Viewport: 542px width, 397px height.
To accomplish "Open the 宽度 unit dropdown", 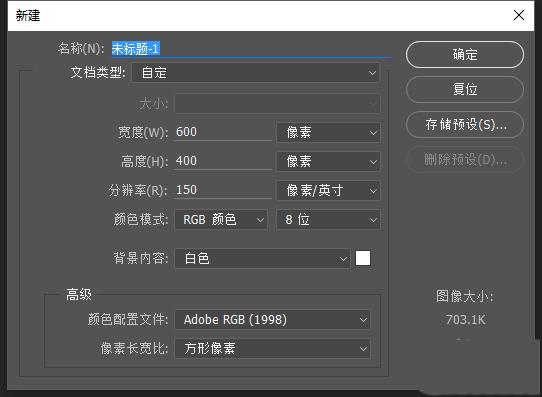I will pyautogui.click(x=328, y=132).
